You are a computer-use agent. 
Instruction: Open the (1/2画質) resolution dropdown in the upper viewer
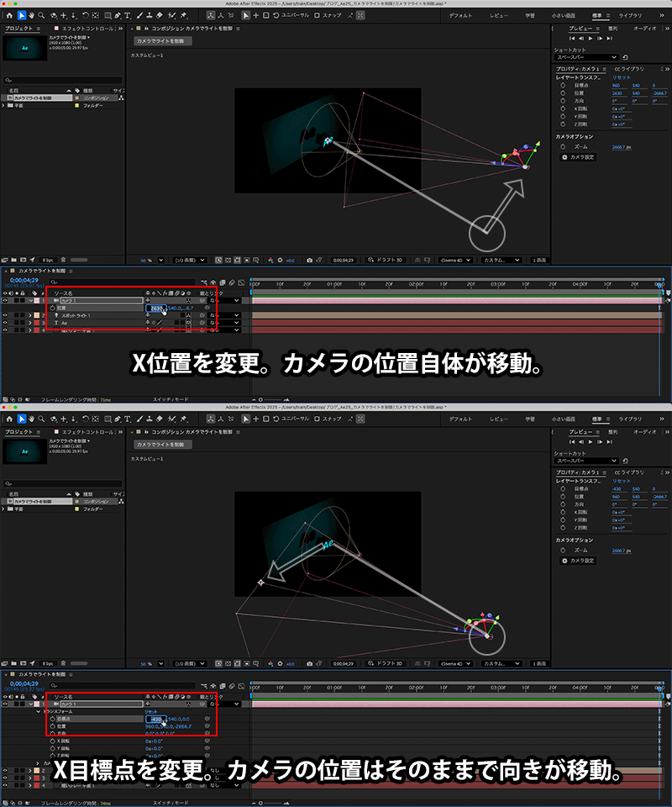(190, 260)
